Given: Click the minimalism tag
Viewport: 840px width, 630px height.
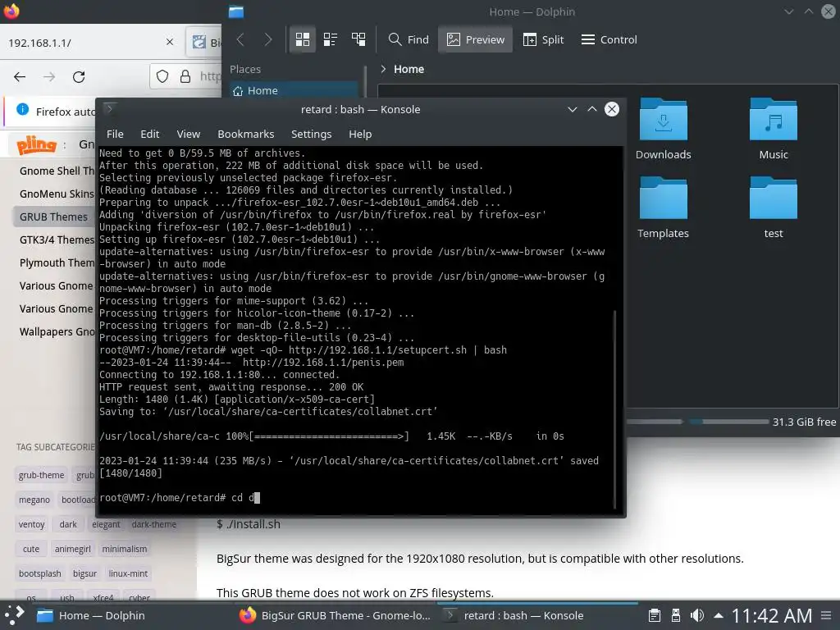Looking at the screenshot, I should [125, 549].
